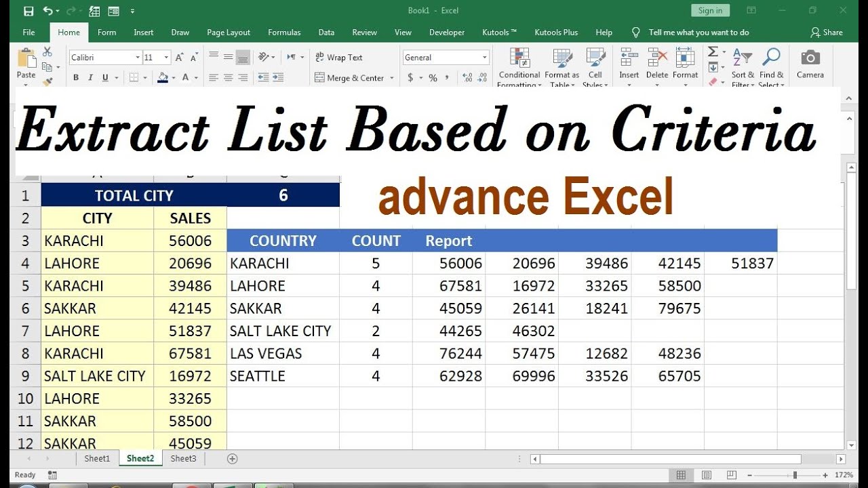Open Conditional Formatting options

519,67
